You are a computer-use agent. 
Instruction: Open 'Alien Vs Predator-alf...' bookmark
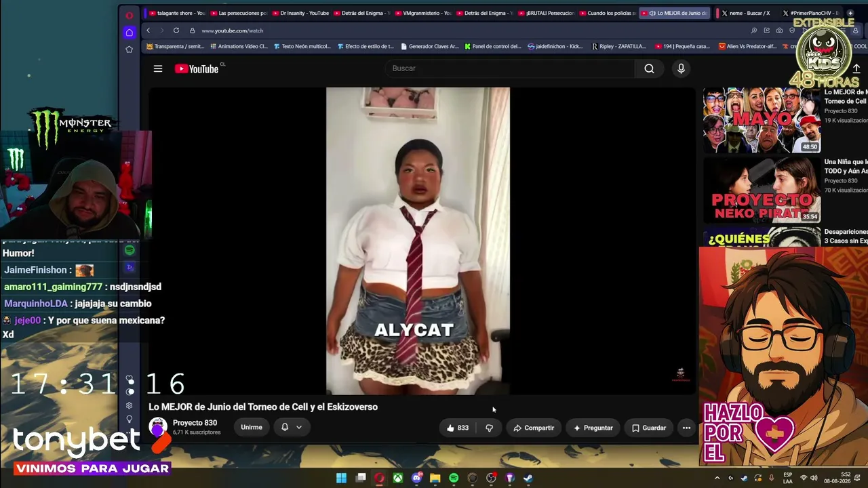748,47
